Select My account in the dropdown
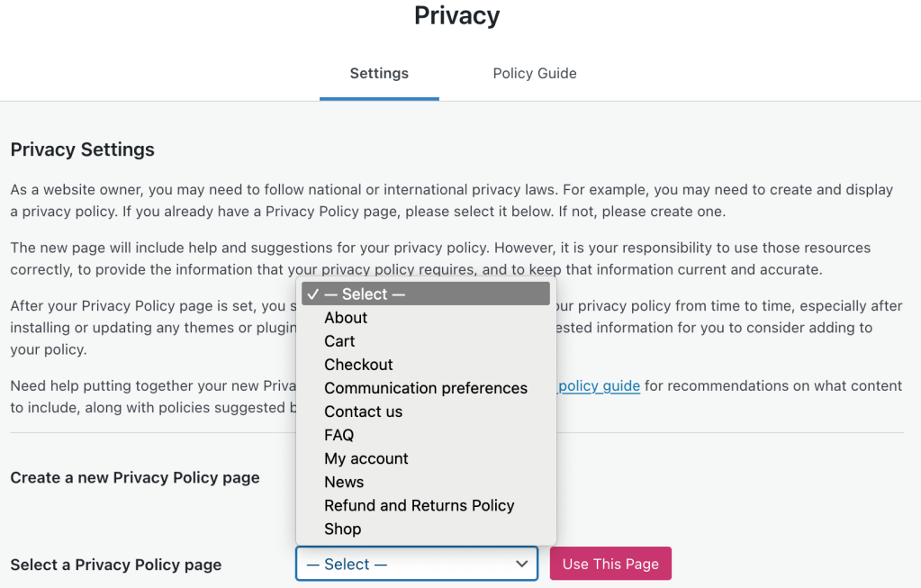This screenshot has height=588, width=921. (366, 458)
